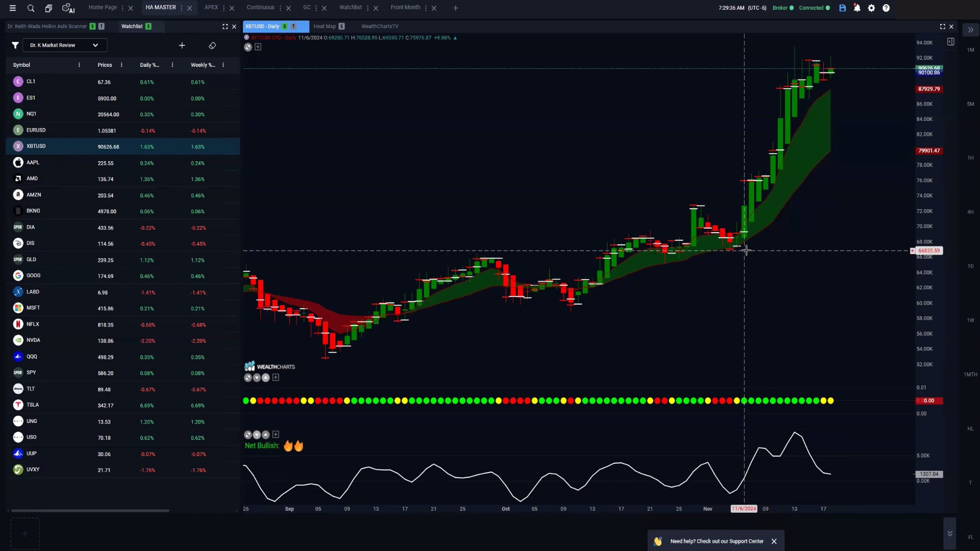Open Symbol column options menu
Image resolution: width=980 pixels, height=551 pixels.
click(79, 65)
